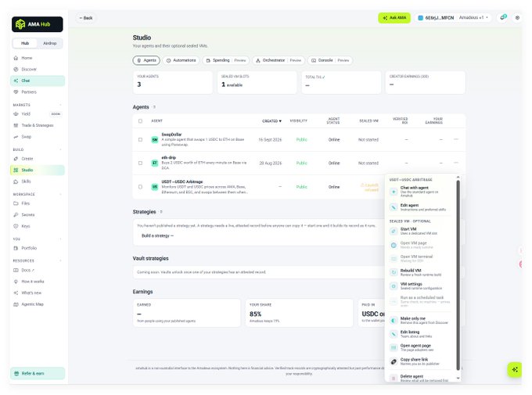Click the menu scroll-down arrow

[x=458, y=378]
